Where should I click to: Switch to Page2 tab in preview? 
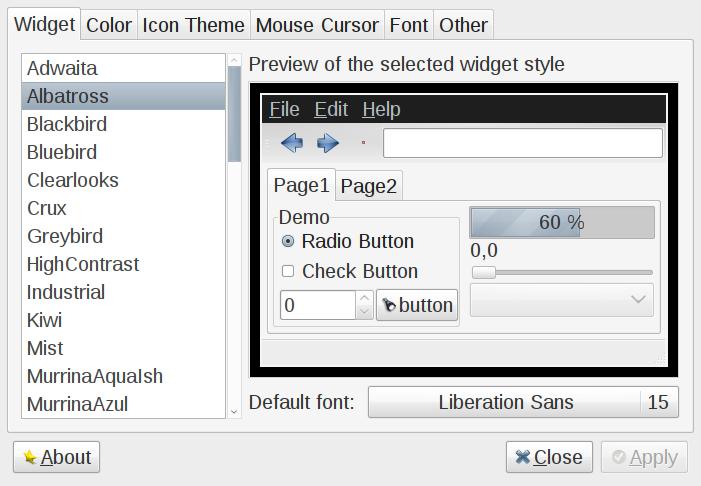[x=368, y=186]
